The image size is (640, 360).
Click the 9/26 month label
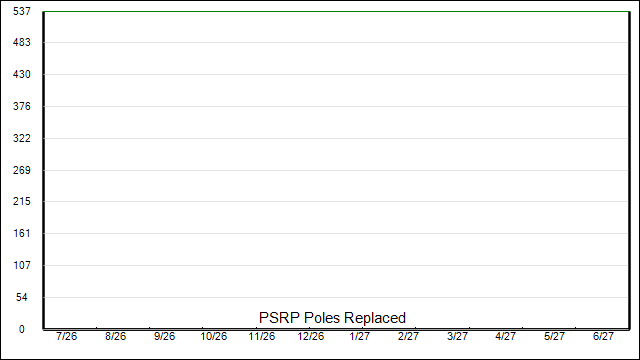pos(164,336)
